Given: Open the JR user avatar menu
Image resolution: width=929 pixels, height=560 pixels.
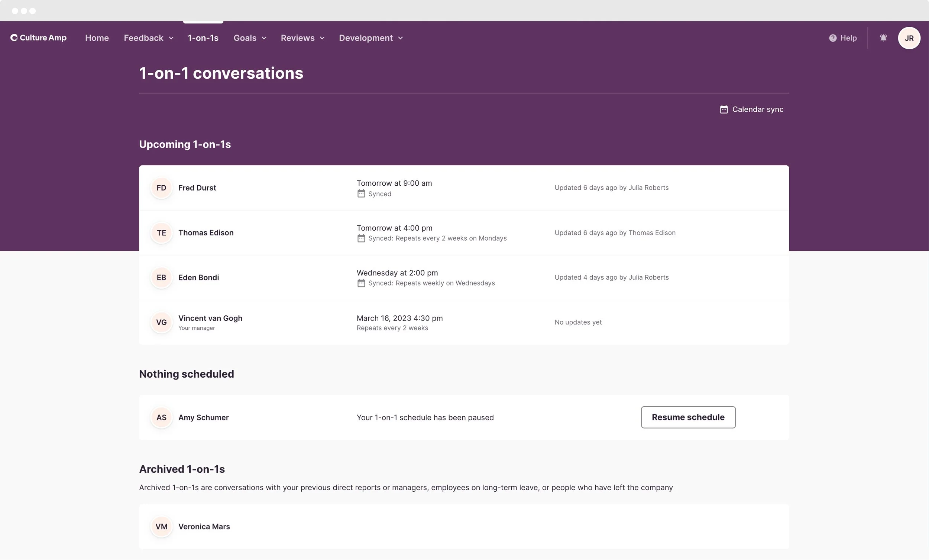Looking at the screenshot, I should pyautogui.click(x=909, y=38).
